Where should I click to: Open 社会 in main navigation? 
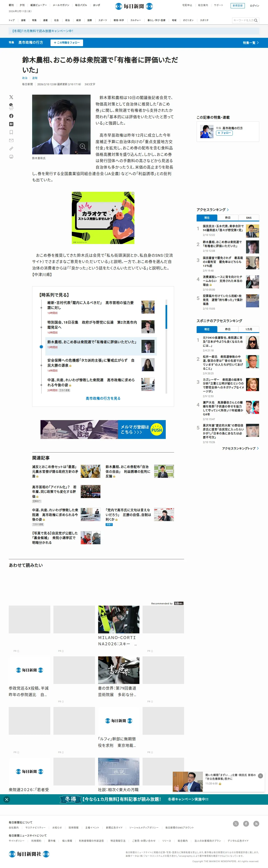tap(56, 20)
